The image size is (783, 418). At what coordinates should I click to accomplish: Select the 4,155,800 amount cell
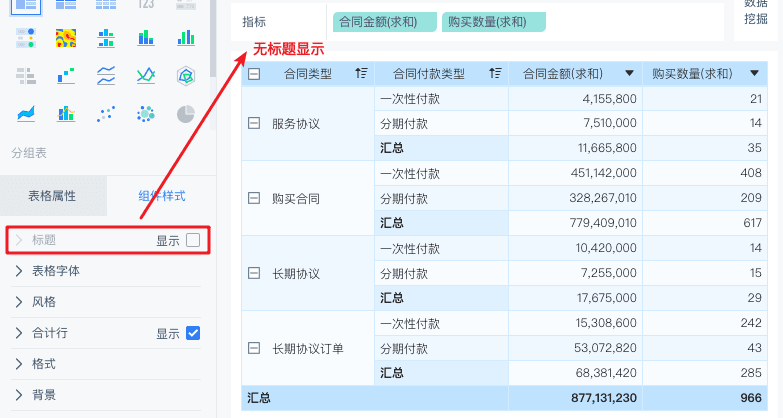(575, 98)
